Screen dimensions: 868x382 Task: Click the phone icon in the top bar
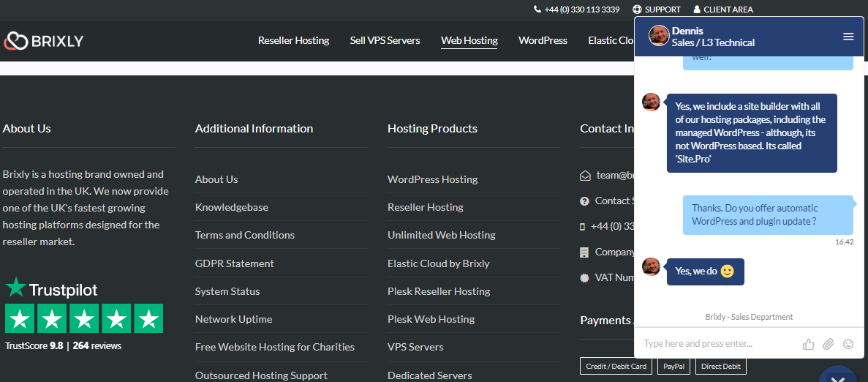pos(537,10)
